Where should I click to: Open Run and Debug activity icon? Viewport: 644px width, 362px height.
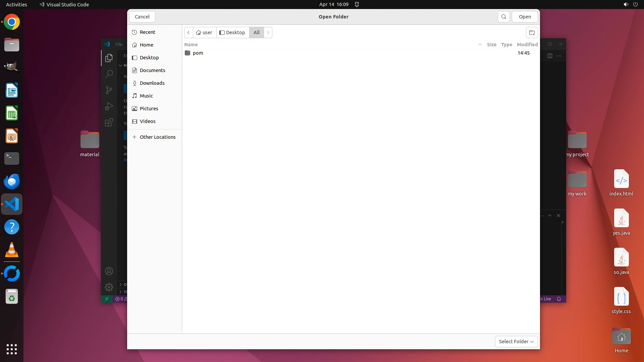(109, 106)
